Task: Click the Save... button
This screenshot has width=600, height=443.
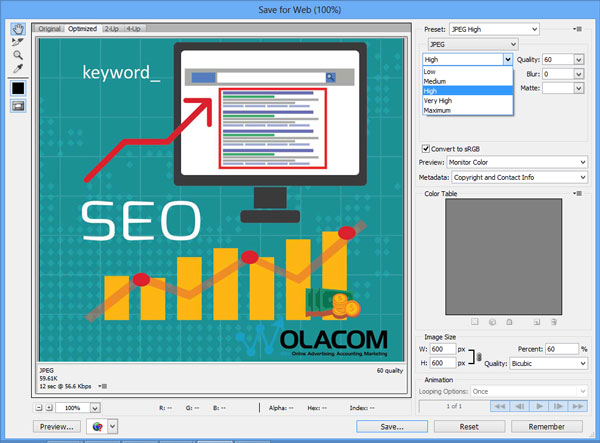Action: 393,426
